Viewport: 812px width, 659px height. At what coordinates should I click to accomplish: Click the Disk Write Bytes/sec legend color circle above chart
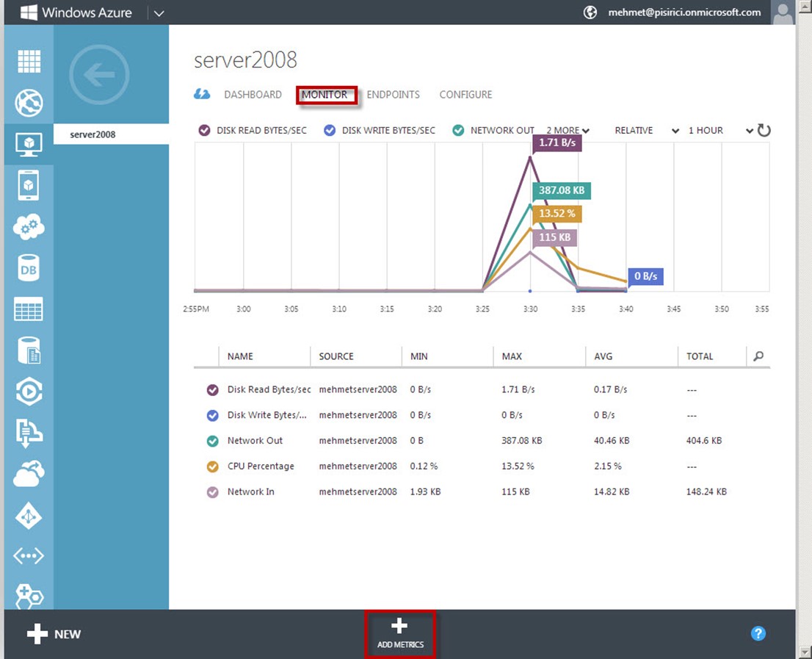[330, 131]
